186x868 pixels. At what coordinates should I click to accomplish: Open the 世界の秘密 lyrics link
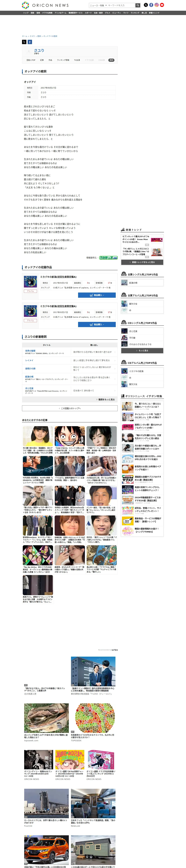pyautogui.click(x=30, y=351)
